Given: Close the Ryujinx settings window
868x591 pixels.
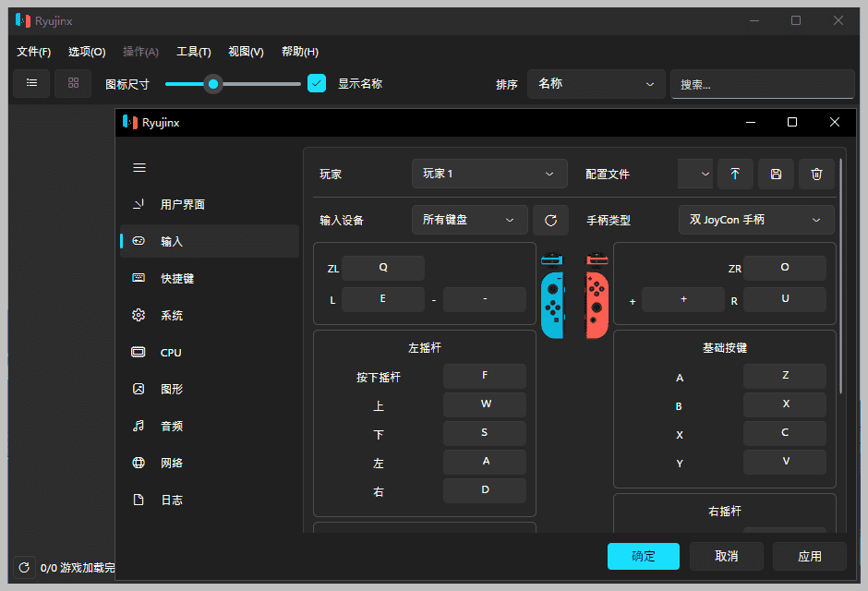Looking at the screenshot, I should (835, 122).
